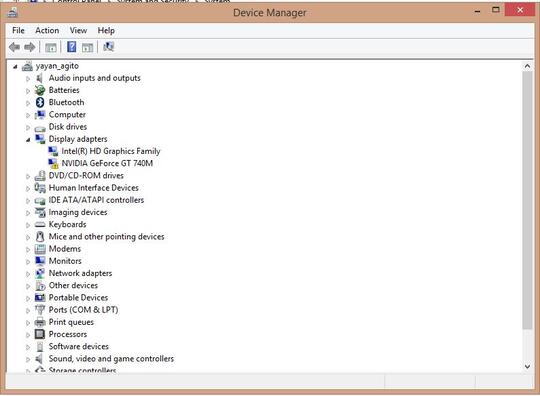Click the Device Manager title bar app icon

click(x=12, y=13)
